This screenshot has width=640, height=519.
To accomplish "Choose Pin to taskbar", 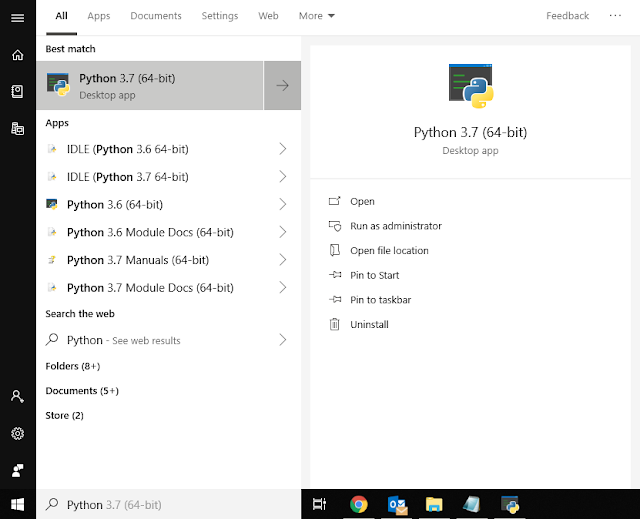I will pos(380,300).
